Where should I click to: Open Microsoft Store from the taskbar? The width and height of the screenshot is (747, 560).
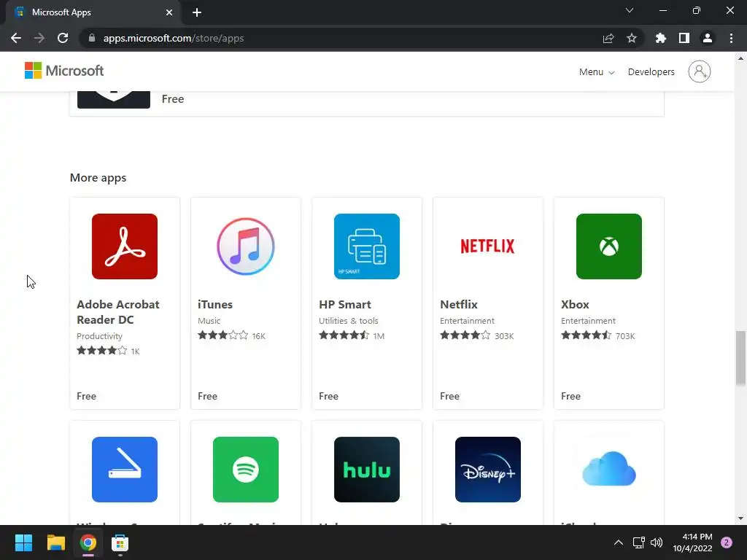pyautogui.click(x=120, y=542)
